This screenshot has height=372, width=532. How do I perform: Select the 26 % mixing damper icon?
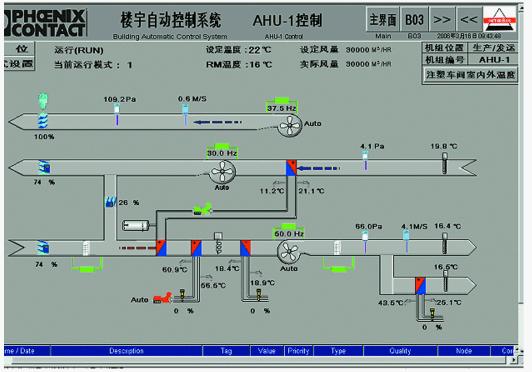pos(111,202)
